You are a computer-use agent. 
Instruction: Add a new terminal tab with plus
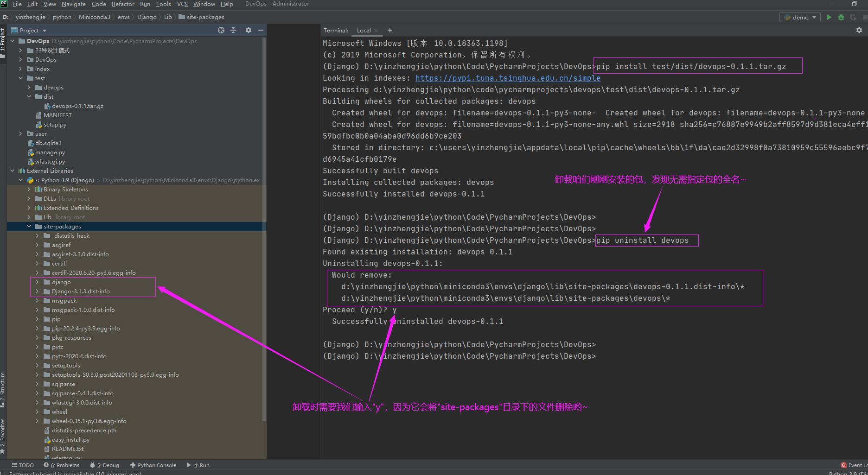(390, 30)
